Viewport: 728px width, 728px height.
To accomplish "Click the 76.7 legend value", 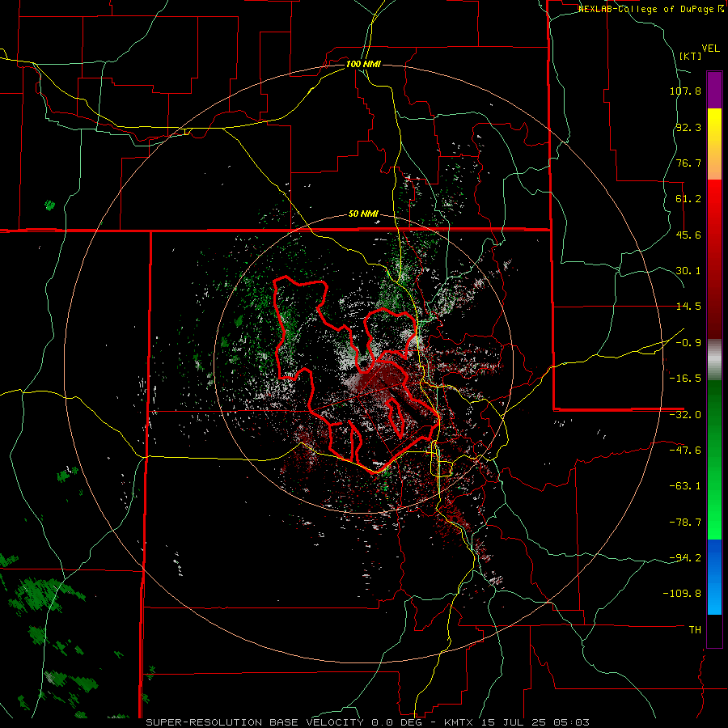I will pyautogui.click(x=688, y=163).
